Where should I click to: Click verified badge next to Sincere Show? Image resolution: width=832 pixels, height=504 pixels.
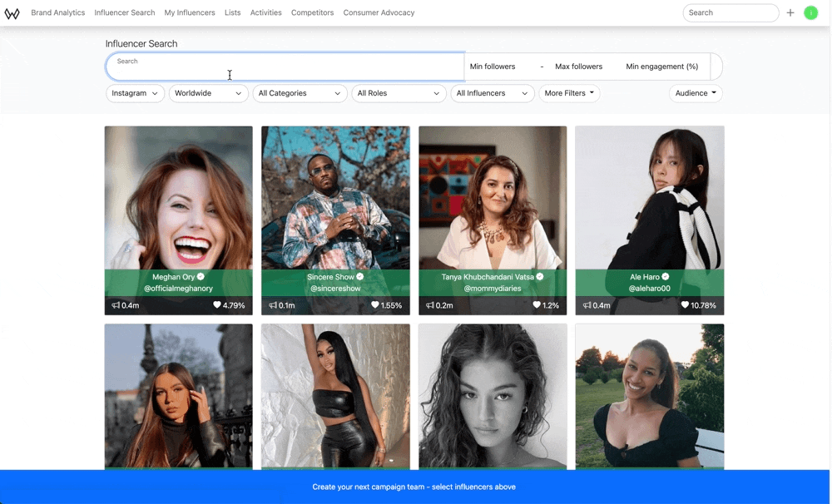[359, 276]
